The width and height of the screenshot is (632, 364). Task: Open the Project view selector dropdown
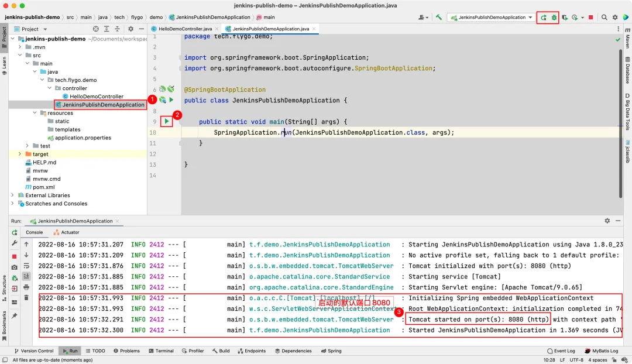30,29
